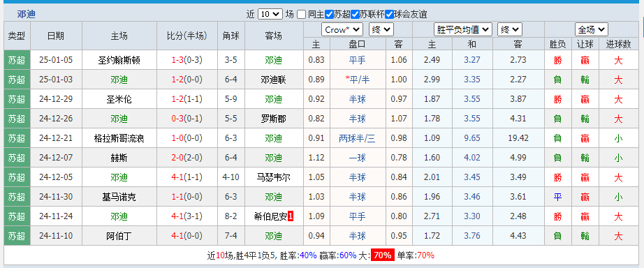The height and width of the screenshot is (268, 644).
Task: Open the 终 dropdown next to 胜平负均值
Action: 510,29
